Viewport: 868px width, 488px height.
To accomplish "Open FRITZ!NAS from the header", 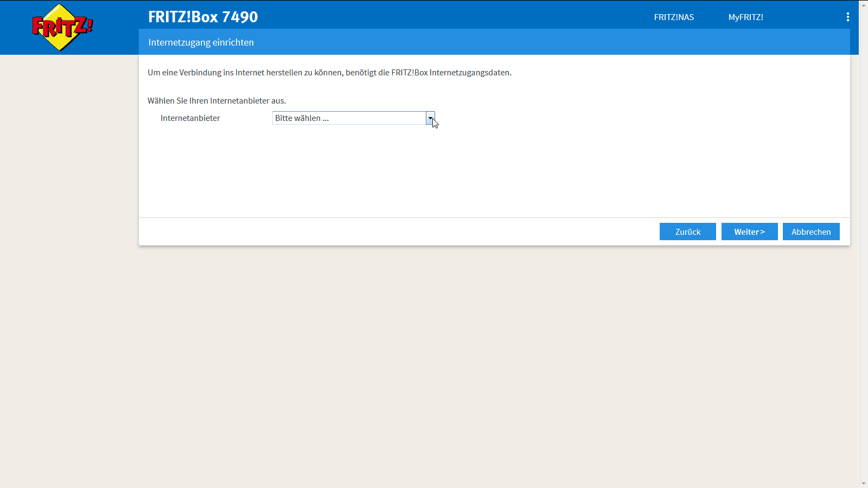I will pos(674,17).
